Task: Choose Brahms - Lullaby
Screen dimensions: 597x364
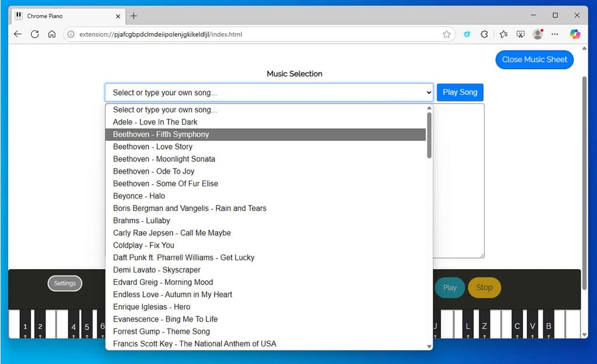Action: click(x=265, y=221)
